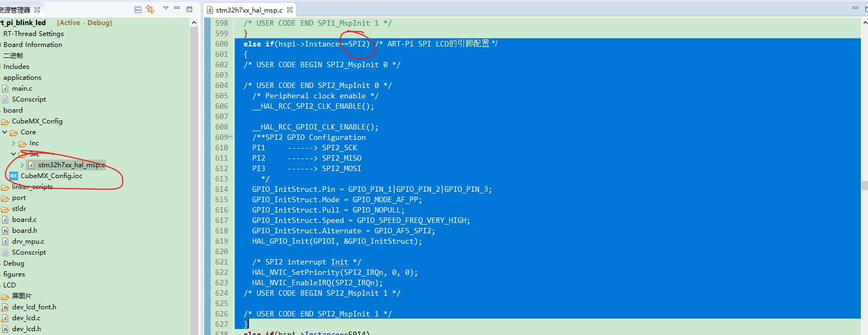Click the stldr folder icon

pos(5,209)
